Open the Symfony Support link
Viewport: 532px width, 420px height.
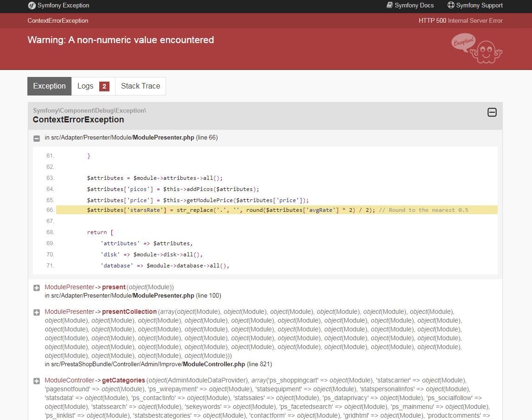[475, 6]
